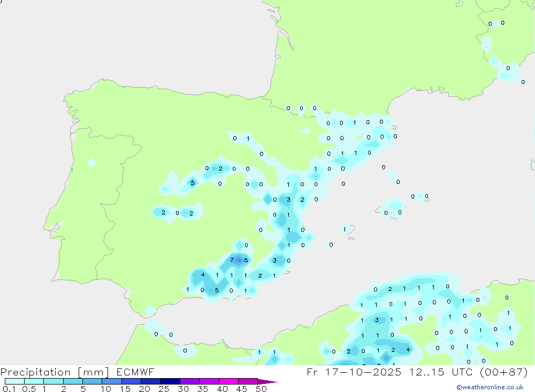Pick the 15–20 mm legend color swatch

tap(132, 381)
